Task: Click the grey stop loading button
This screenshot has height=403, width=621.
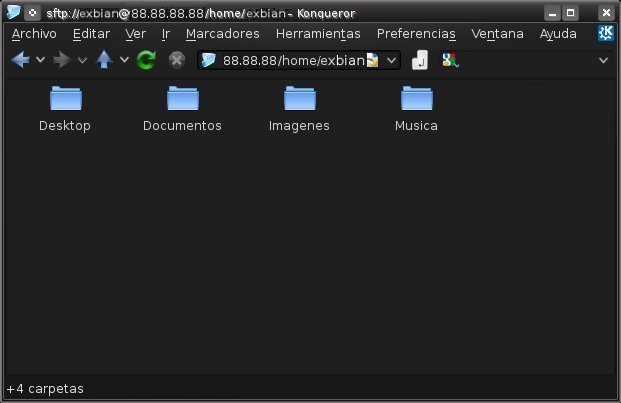Action: click(x=177, y=60)
